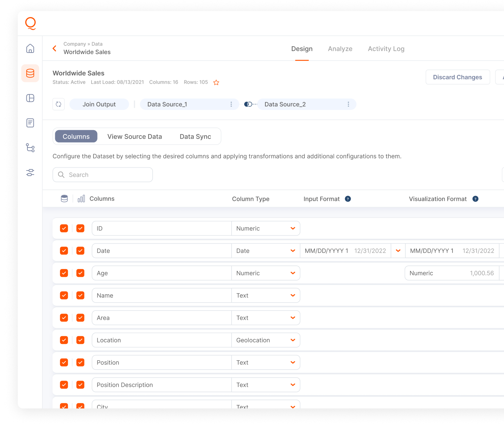Image resolution: width=504 pixels, height=424 pixels.
Task: Click the refresh icon beside Join Output
Action: [59, 104]
